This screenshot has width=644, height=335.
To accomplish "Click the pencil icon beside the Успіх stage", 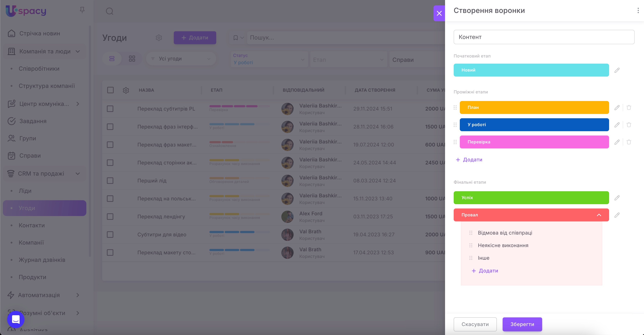I will (617, 198).
